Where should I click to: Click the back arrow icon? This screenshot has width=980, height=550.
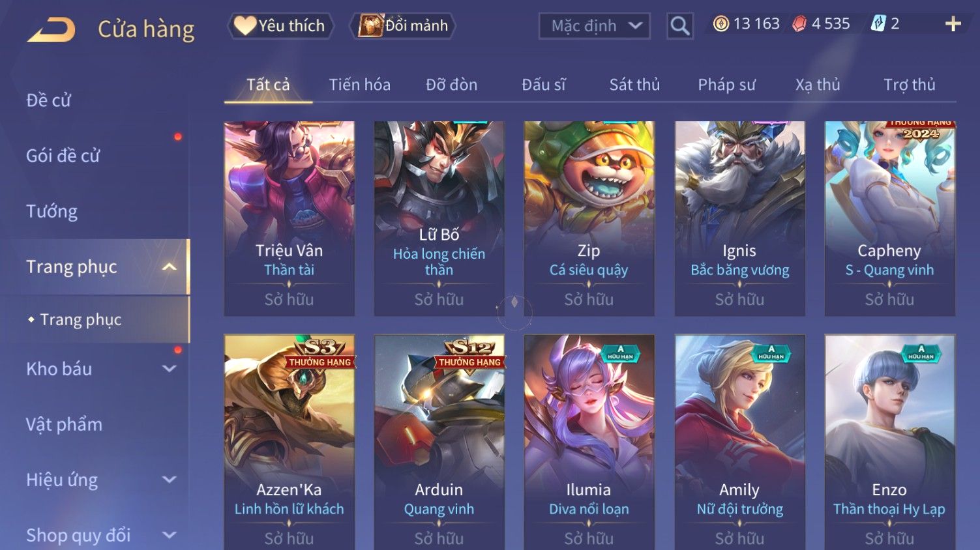[51, 29]
